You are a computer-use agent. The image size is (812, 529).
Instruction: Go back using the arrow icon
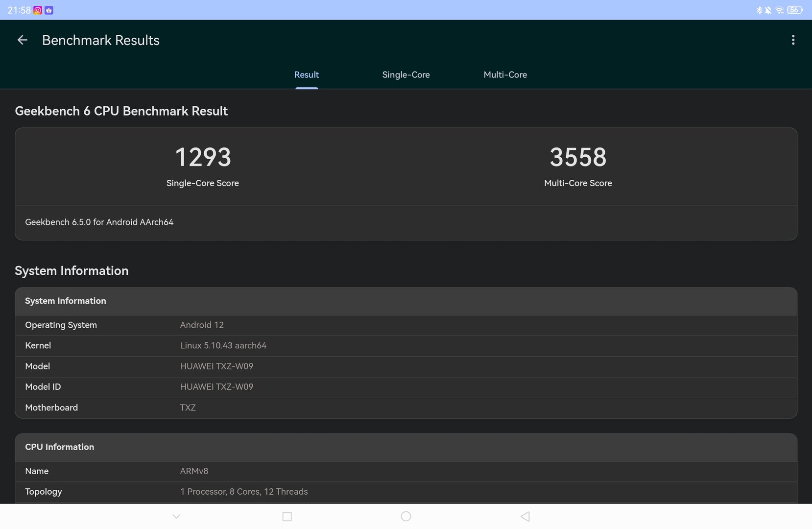pyautogui.click(x=22, y=40)
